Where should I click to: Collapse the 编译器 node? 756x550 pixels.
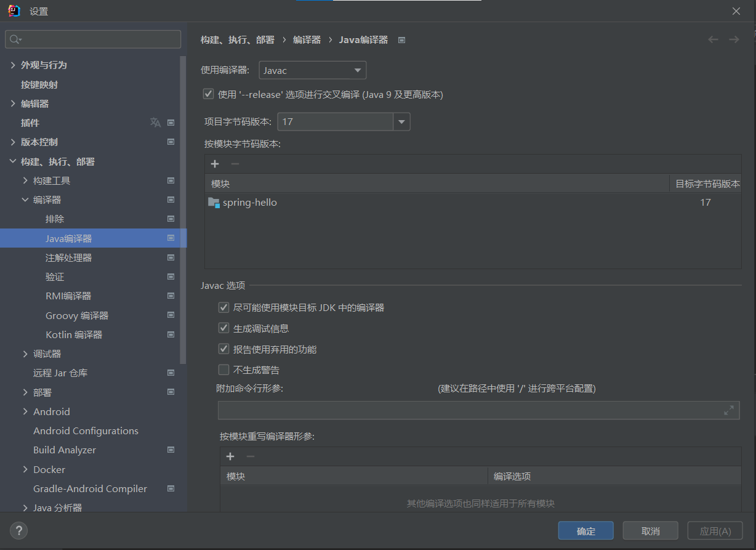[x=25, y=200]
